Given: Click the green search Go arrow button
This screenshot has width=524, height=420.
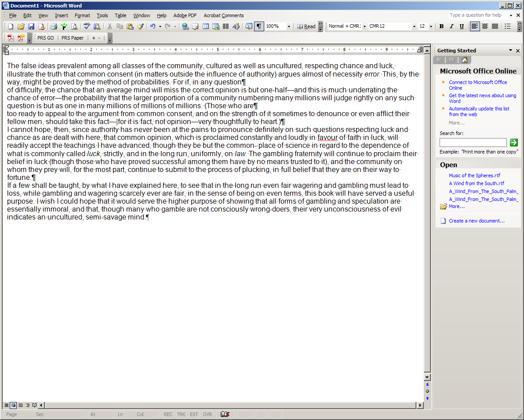Looking at the screenshot, I should pos(513,142).
